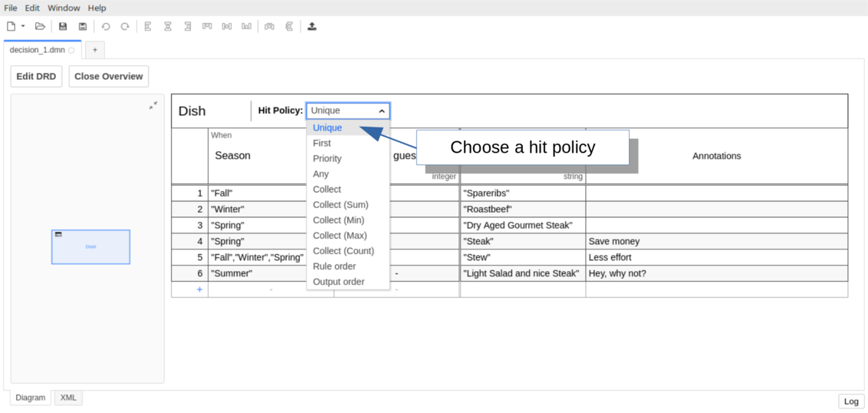Save the diagram with the first disk icon

click(x=63, y=26)
